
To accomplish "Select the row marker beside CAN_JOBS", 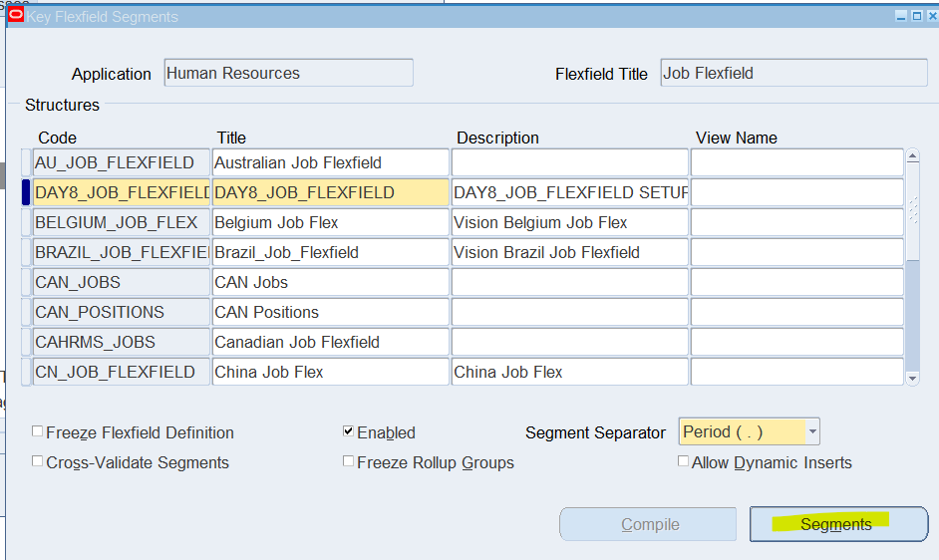I will 26,282.
